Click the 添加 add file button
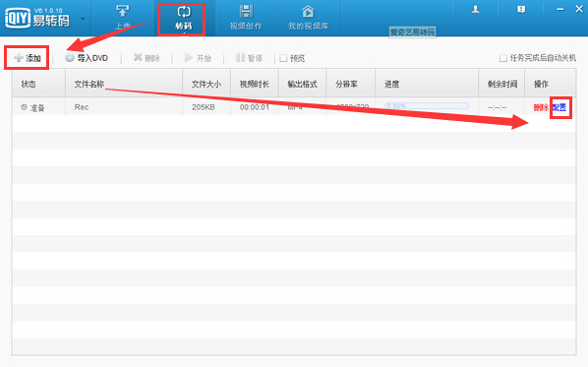 point(27,58)
